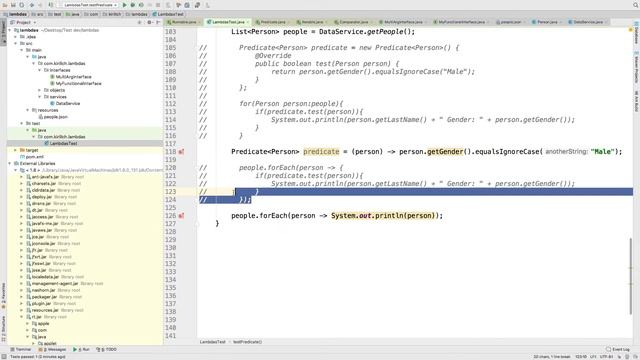The image size is (640, 360).
Task: Select MyFunctionalInterface in project tree
Action: [x=78, y=84]
